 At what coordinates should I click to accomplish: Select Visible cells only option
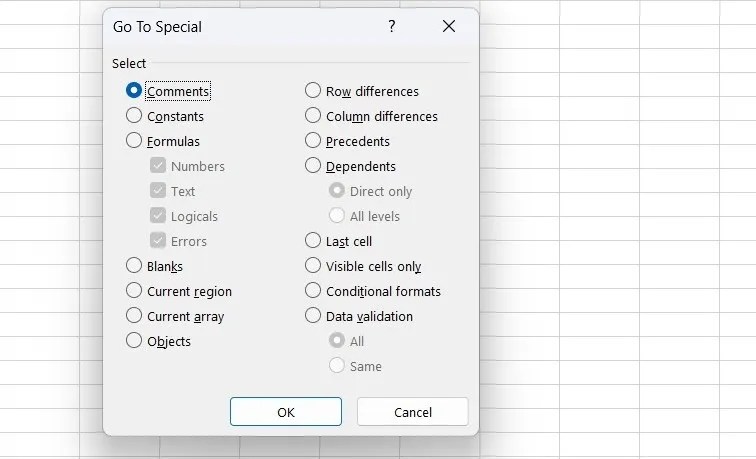coord(313,266)
